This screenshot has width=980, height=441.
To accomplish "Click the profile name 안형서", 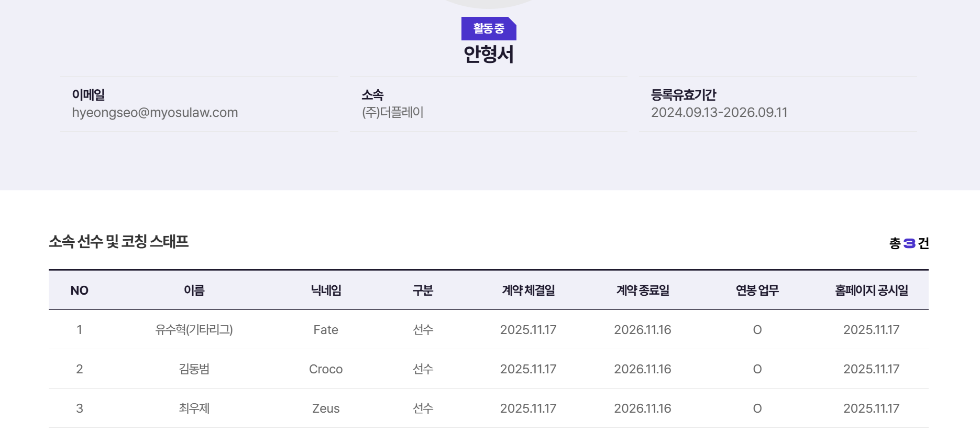I will [488, 55].
